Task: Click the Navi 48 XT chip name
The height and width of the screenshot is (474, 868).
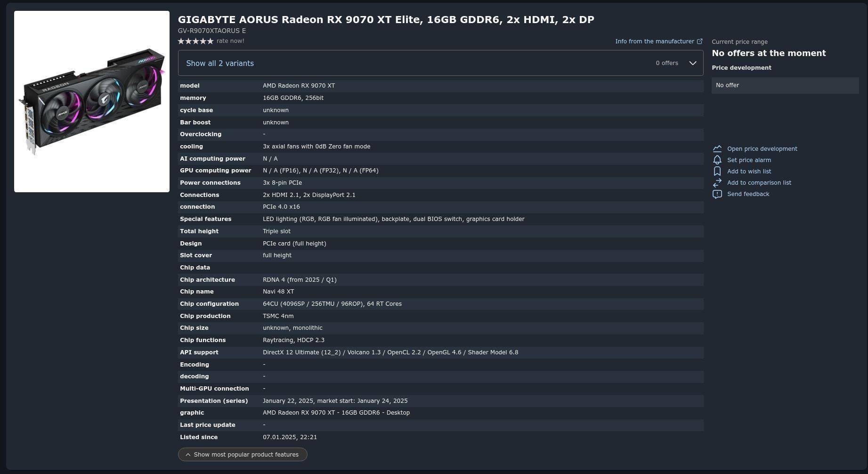Action: 278,292
